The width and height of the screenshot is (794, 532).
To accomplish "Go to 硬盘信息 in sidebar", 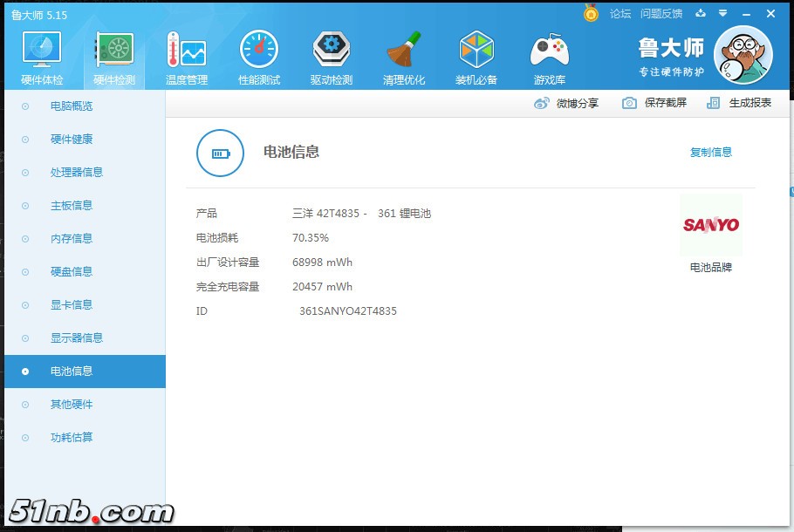I will 72,272.
